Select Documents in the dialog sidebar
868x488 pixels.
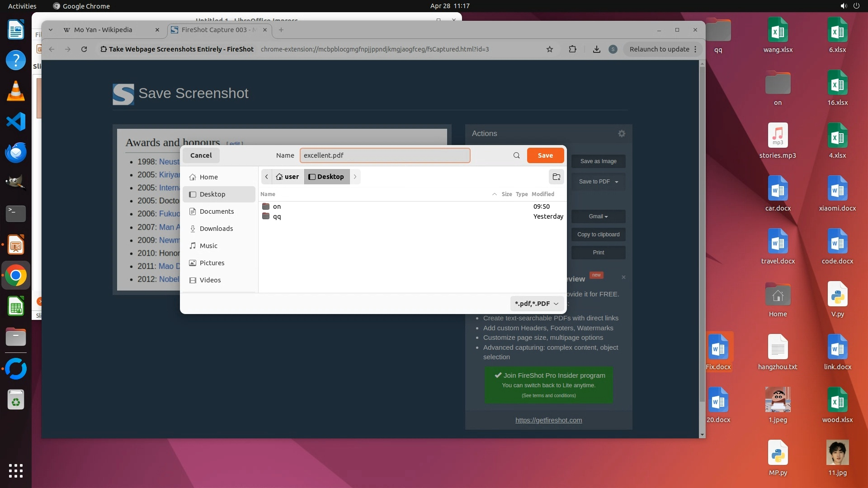(217, 211)
